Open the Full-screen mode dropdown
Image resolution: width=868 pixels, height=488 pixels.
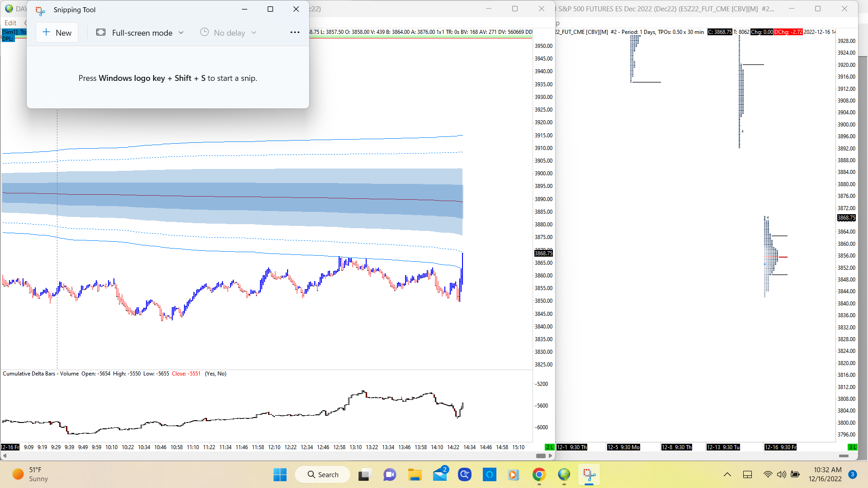coord(140,33)
